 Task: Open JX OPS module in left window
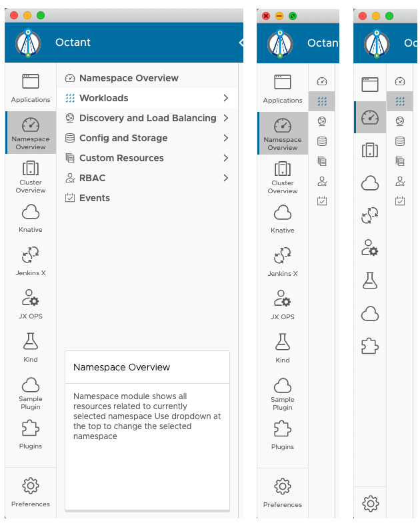[31, 304]
